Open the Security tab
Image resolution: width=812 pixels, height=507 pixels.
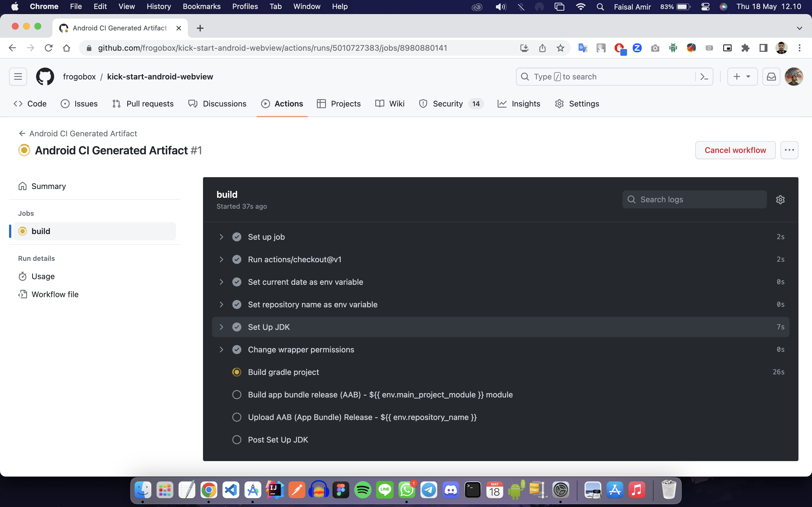tap(448, 104)
